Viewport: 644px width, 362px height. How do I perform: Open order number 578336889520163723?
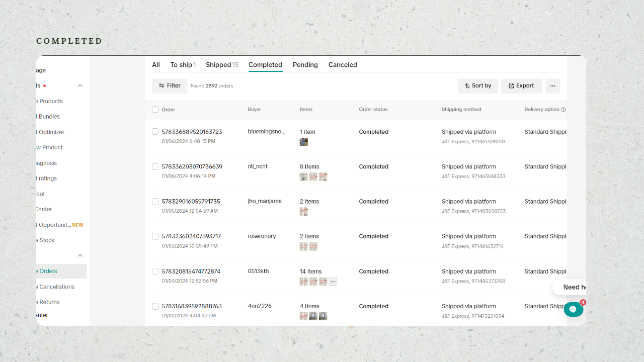click(x=192, y=132)
